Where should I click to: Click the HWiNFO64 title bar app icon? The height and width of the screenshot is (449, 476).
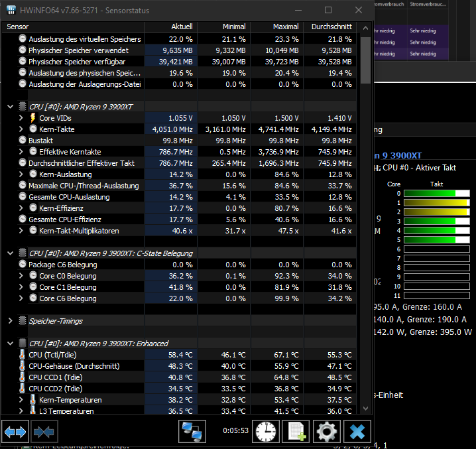point(11,10)
